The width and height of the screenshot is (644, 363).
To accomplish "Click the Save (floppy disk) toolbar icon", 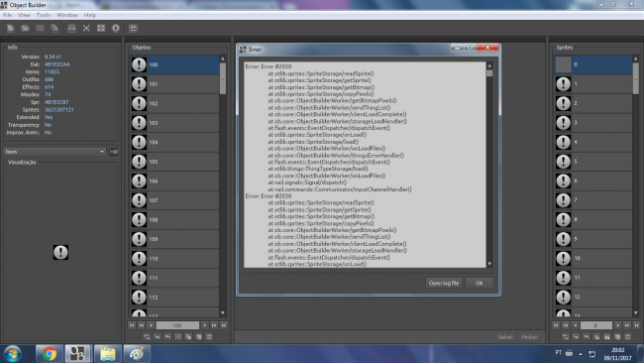I will tap(40, 28).
